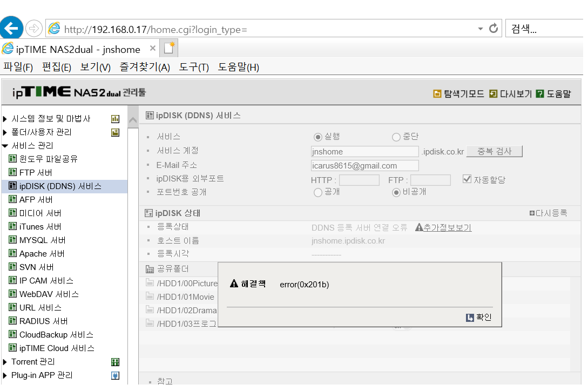Select the 공개 port radio button
Image resolution: width=588 pixels, height=391 pixels.
[x=318, y=192]
